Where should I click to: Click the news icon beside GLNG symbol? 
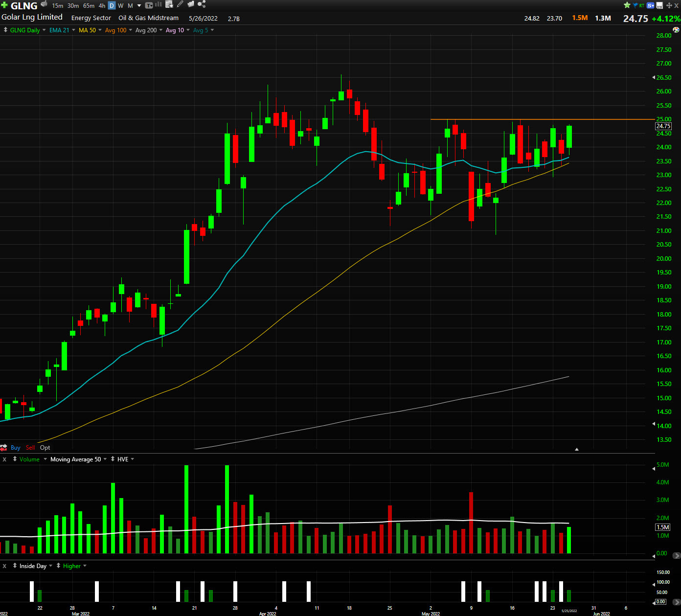coord(44,4)
